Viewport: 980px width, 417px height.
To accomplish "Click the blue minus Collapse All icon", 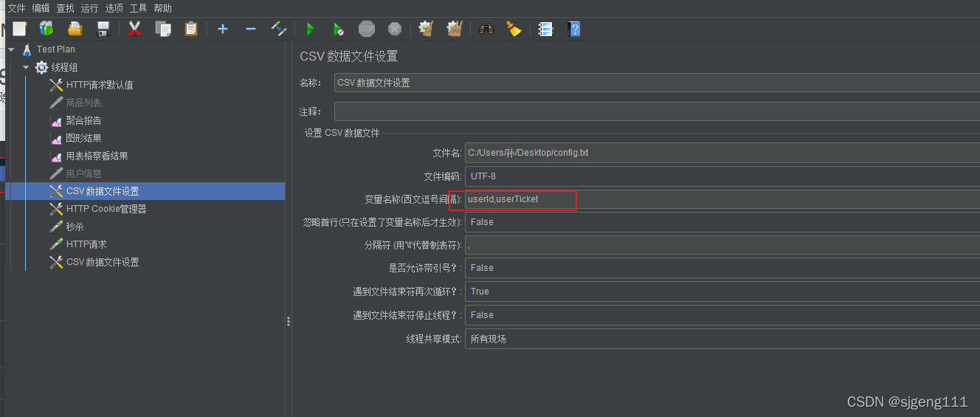I will tap(251, 29).
